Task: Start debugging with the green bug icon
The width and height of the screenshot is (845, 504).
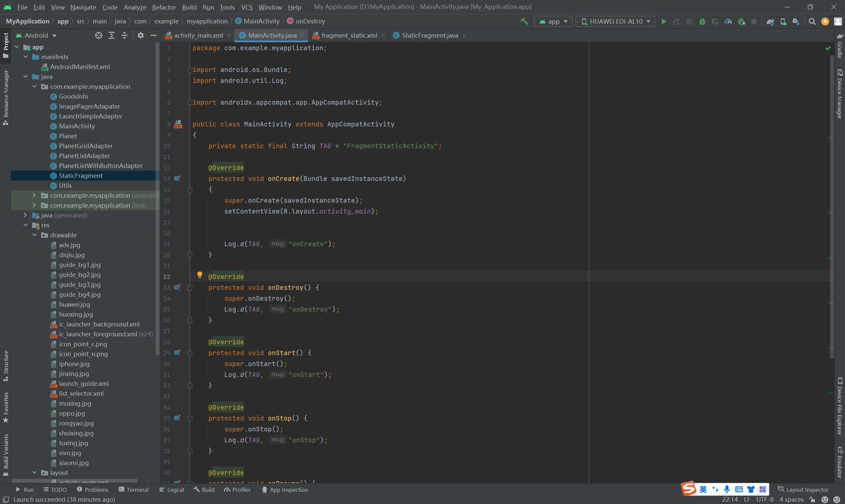Action: pyautogui.click(x=702, y=21)
